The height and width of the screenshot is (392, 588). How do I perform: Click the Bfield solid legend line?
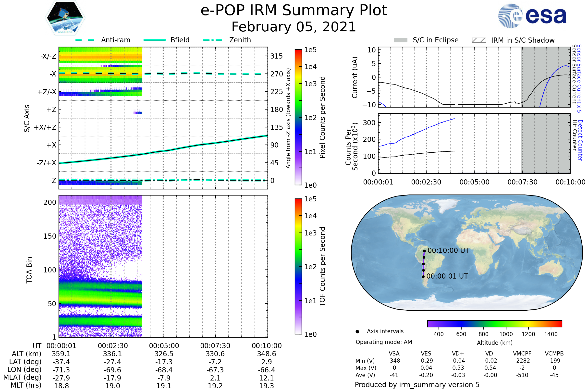coord(155,40)
